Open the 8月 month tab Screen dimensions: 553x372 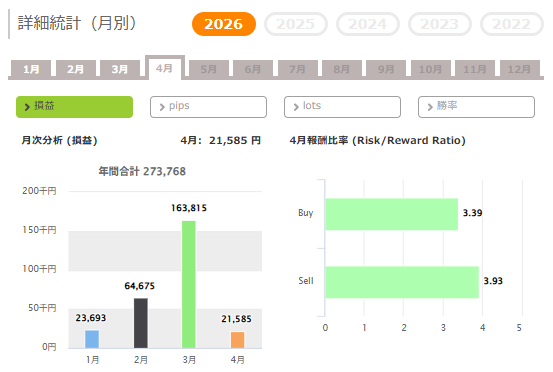click(x=342, y=69)
